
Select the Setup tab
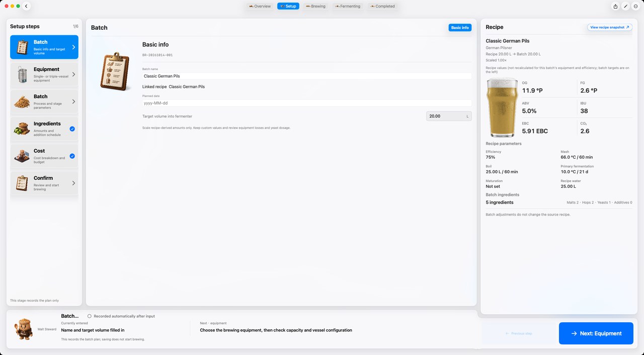click(x=288, y=6)
